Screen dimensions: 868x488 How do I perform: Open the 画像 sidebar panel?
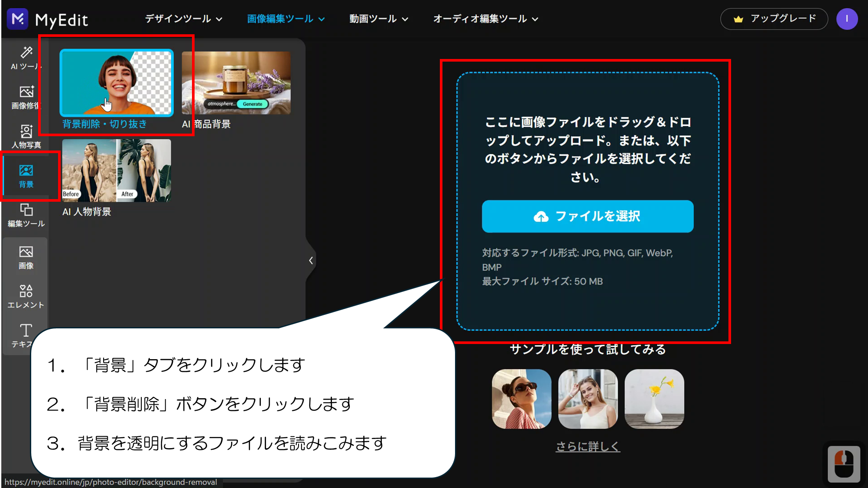[26, 258]
